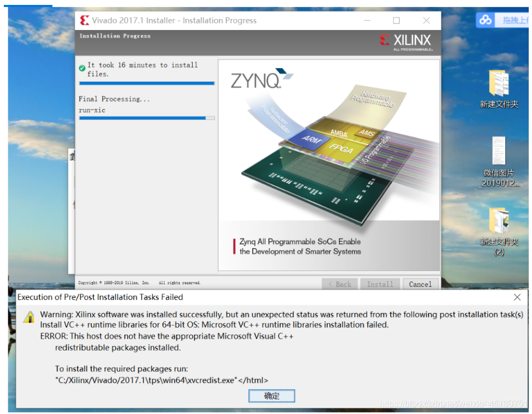Viewport: 532px width, 414px height.
Task: Click the 'run-xic' status text
Action: (x=92, y=110)
